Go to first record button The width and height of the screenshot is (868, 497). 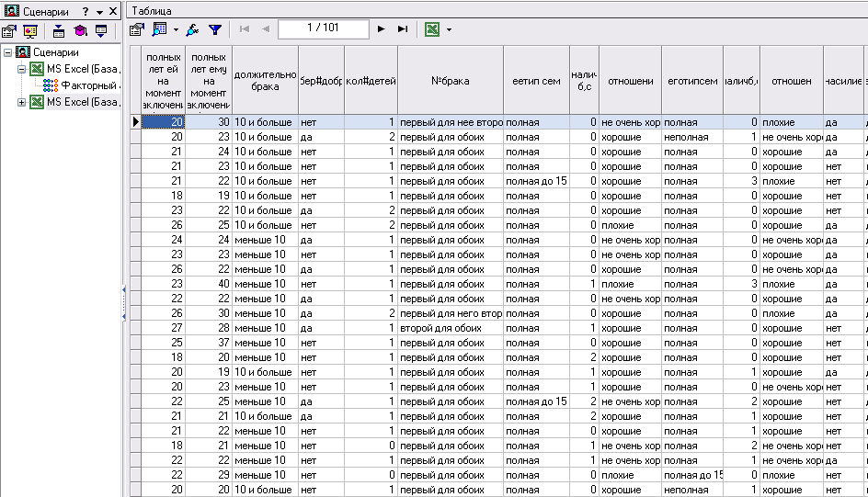(245, 29)
